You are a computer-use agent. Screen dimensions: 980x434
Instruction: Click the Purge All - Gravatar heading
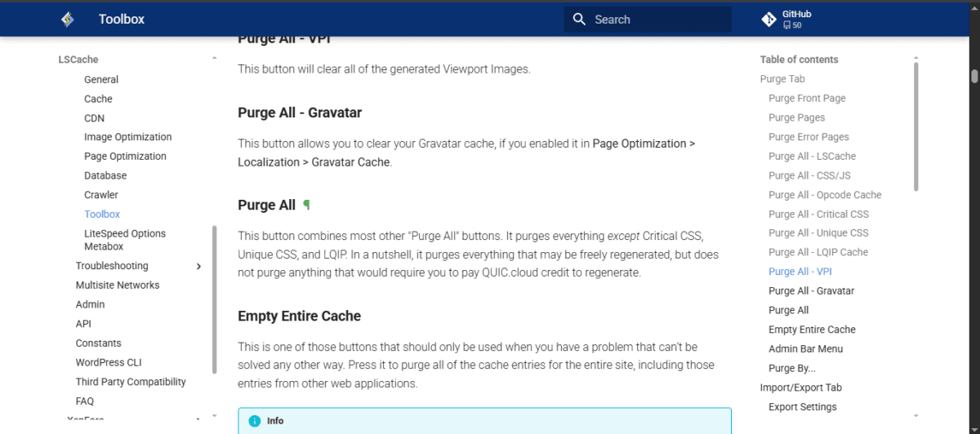tap(300, 113)
